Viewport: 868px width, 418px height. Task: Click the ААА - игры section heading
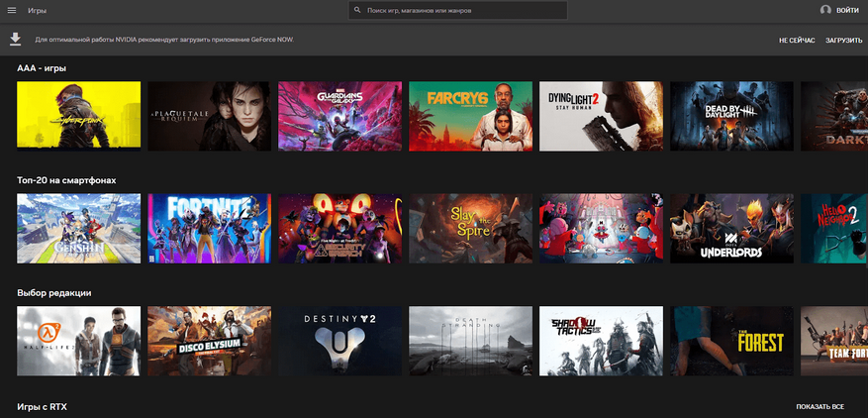[x=43, y=68]
